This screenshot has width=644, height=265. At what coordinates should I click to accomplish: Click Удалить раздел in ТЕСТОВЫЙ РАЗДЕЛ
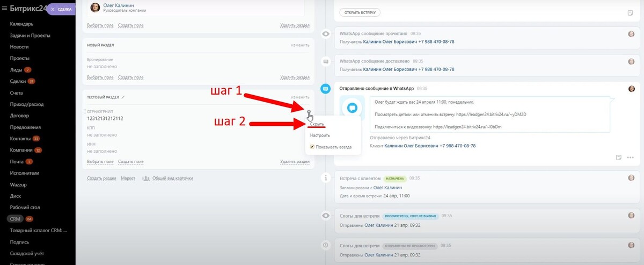(x=295, y=161)
